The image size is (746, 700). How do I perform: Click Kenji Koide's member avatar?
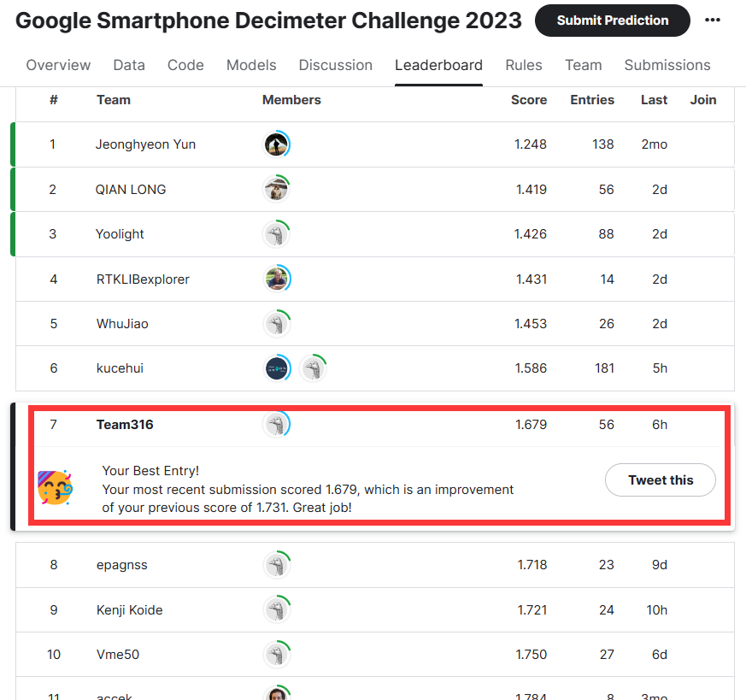tap(276, 609)
